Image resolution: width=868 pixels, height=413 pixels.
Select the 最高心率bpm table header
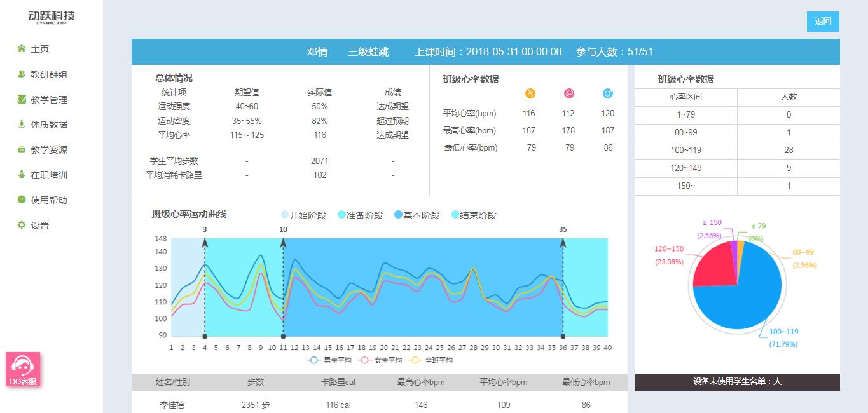(420, 381)
